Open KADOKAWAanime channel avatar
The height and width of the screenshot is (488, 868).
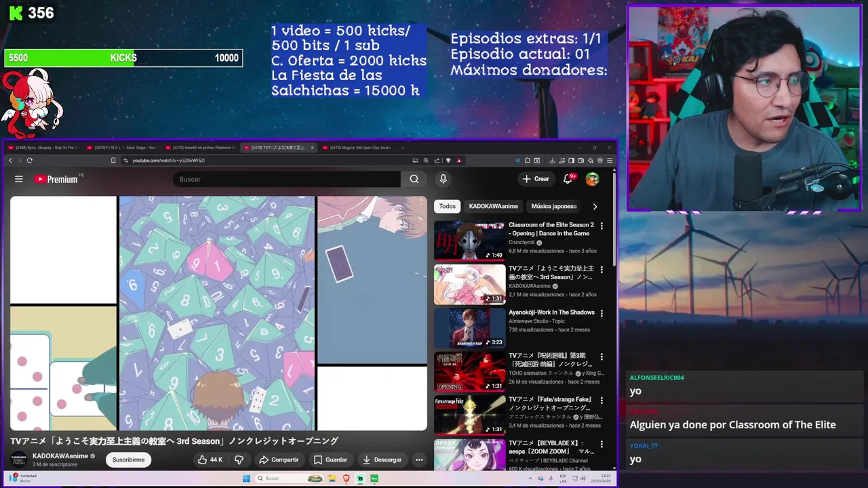coord(19,460)
